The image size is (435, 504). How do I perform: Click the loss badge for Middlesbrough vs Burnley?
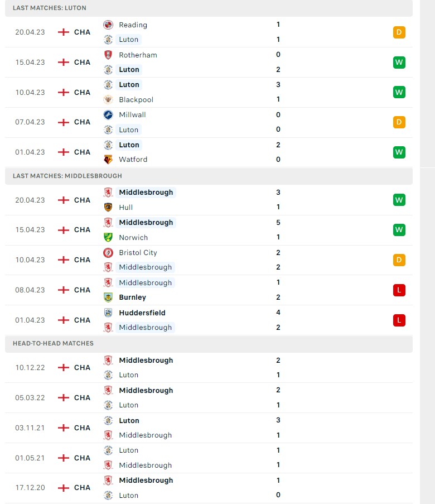coord(399,290)
